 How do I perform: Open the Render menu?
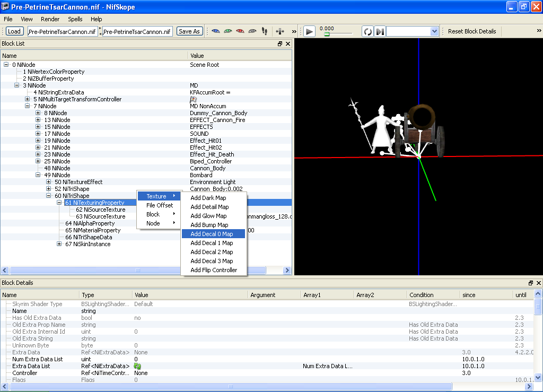point(50,19)
